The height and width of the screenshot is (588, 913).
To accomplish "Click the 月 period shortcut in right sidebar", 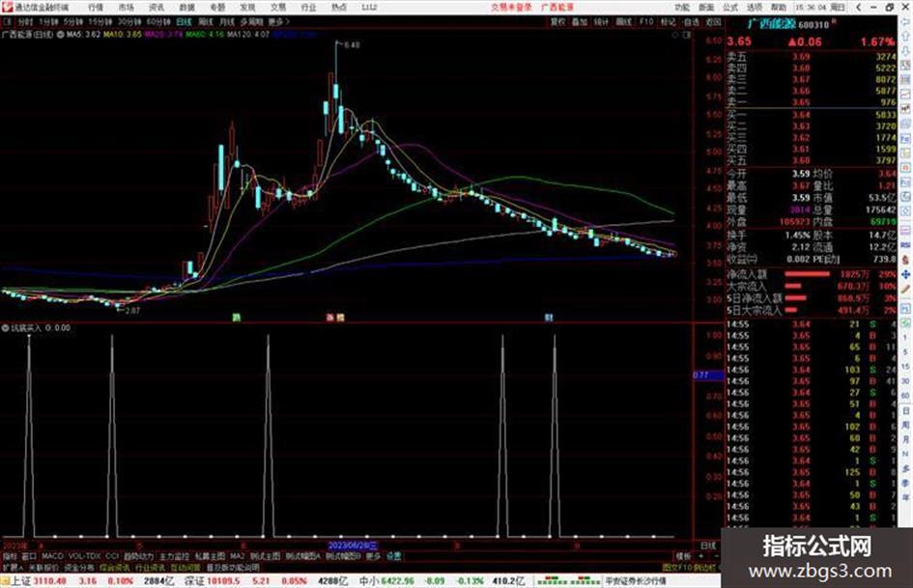I will point(906,440).
